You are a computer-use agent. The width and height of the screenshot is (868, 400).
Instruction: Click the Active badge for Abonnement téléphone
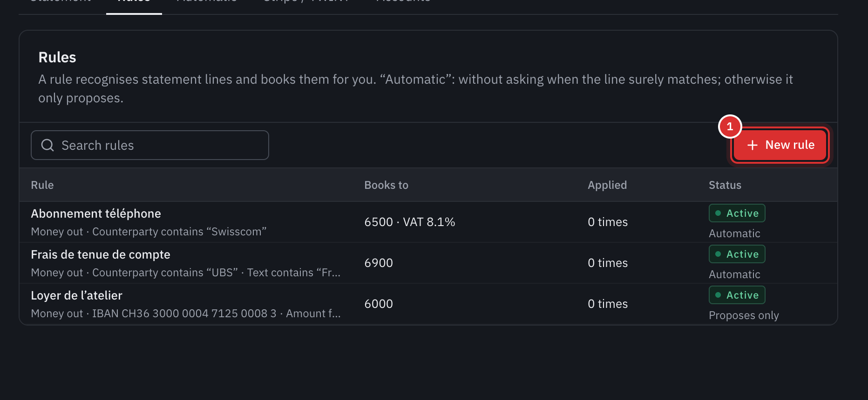click(737, 213)
